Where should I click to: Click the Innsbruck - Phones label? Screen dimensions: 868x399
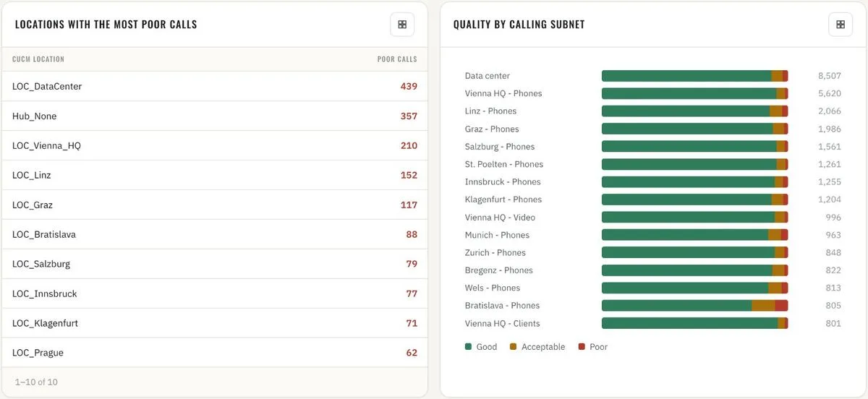point(503,182)
